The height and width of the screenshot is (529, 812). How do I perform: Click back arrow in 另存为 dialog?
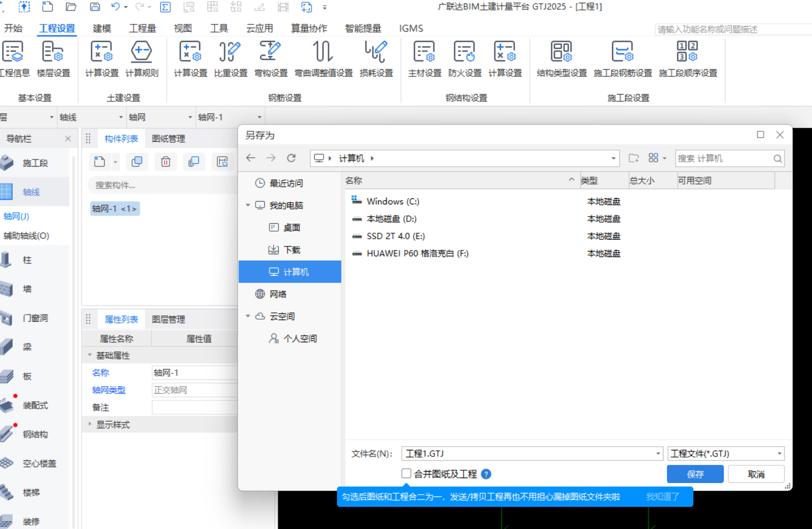[x=251, y=158]
